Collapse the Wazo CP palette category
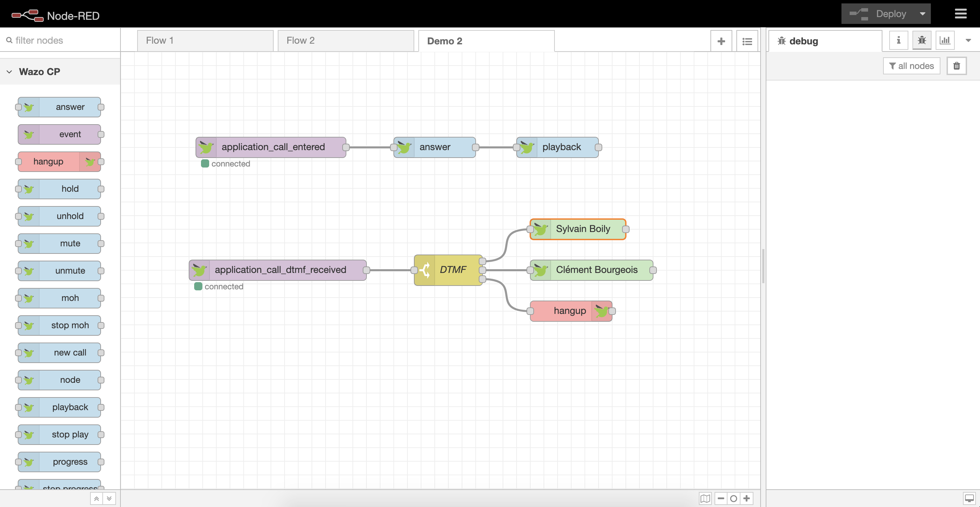Image resolution: width=980 pixels, height=507 pixels. pos(10,72)
